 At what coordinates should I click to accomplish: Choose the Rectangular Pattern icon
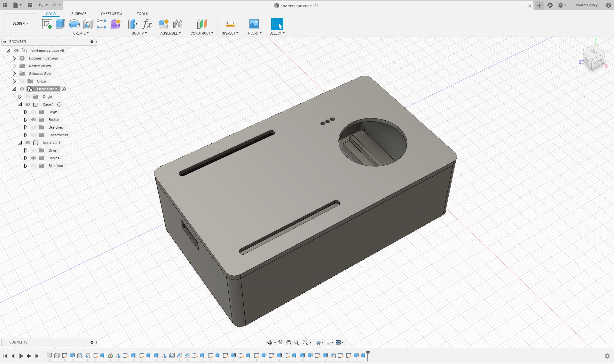click(101, 24)
